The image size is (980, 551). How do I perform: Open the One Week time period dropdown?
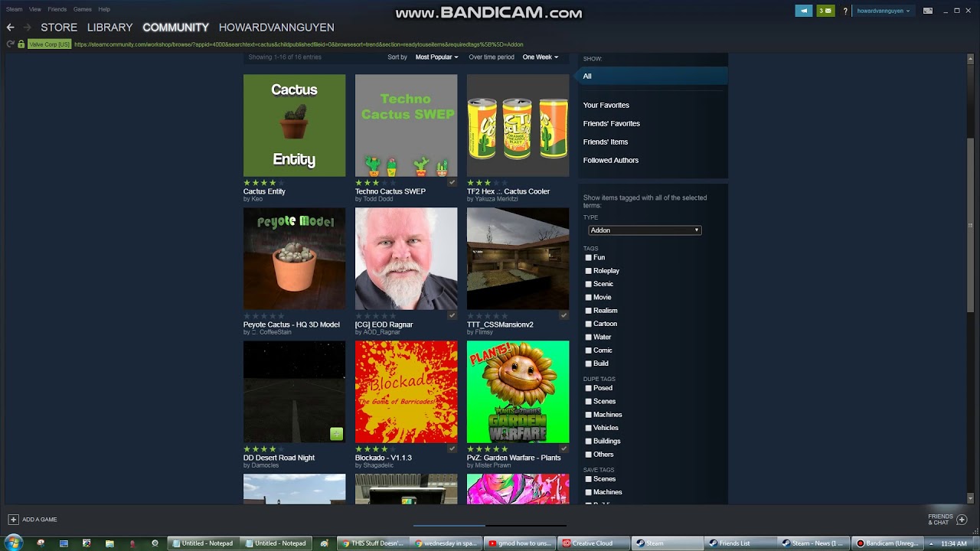pyautogui.click(x=541, y=57)
